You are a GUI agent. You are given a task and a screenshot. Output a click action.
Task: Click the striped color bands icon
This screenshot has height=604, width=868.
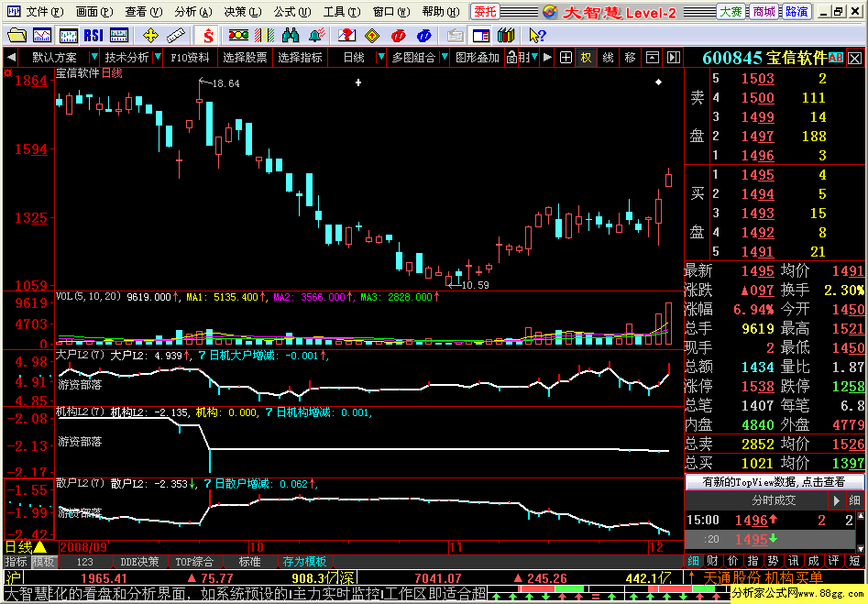(264, 36)
